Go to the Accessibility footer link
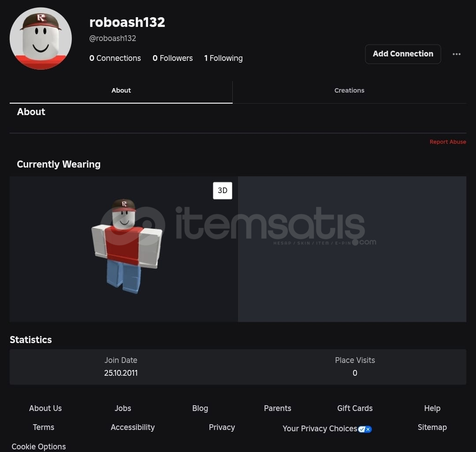Viewport: 476px width, 452px height. pyautogui.click(x=133, y=427)
